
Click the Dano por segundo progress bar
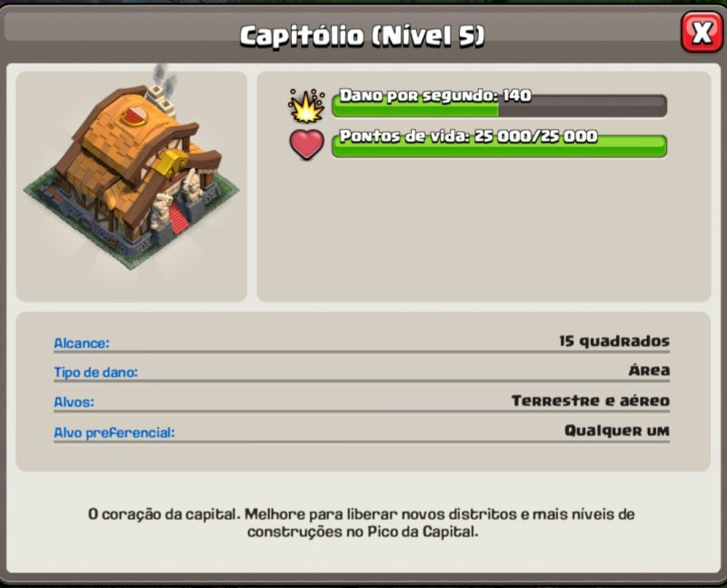click(x=499, y=106)
